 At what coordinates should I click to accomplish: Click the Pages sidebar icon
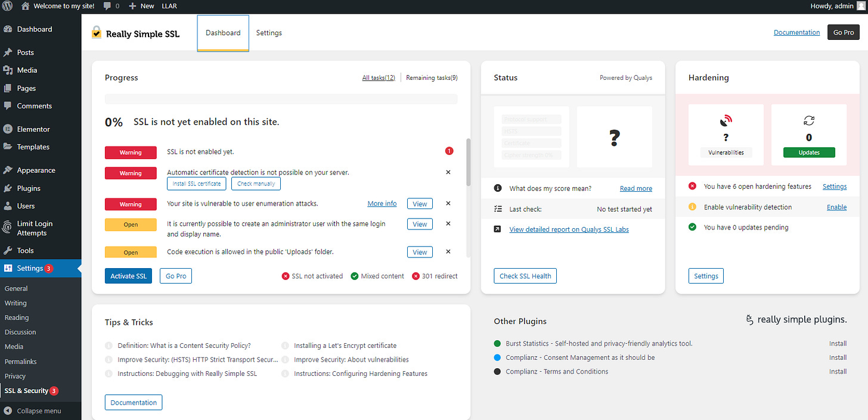point(8,88)
